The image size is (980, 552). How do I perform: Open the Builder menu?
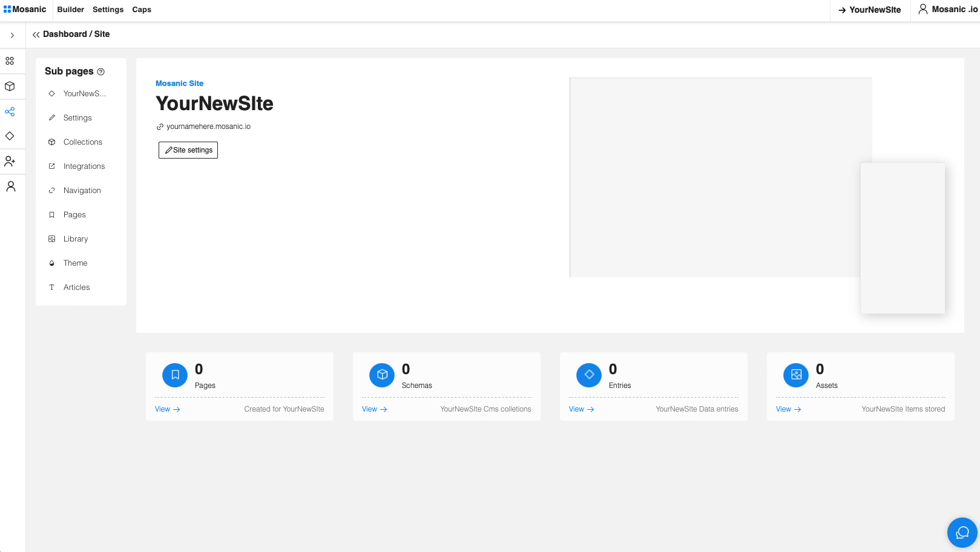(70, 10)
